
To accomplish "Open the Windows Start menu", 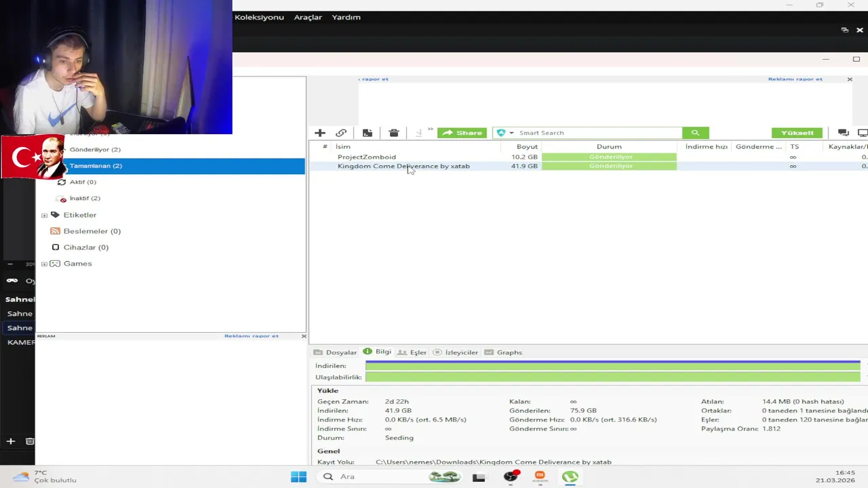I will point(298,476).
